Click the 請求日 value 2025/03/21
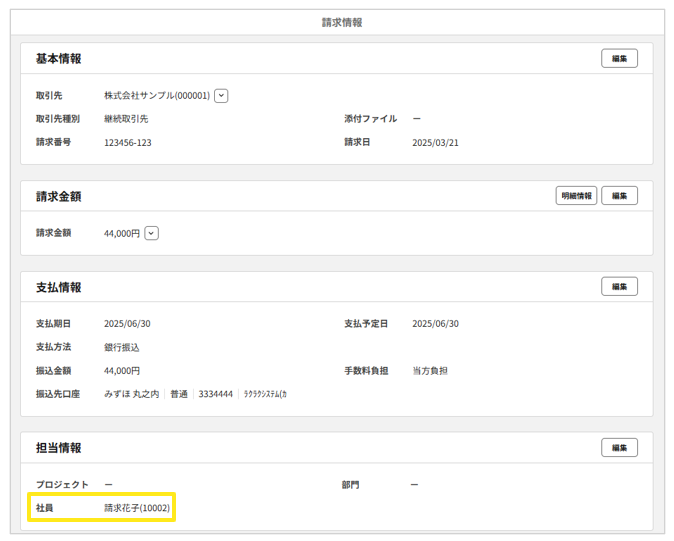 click(x=435, y=142)
